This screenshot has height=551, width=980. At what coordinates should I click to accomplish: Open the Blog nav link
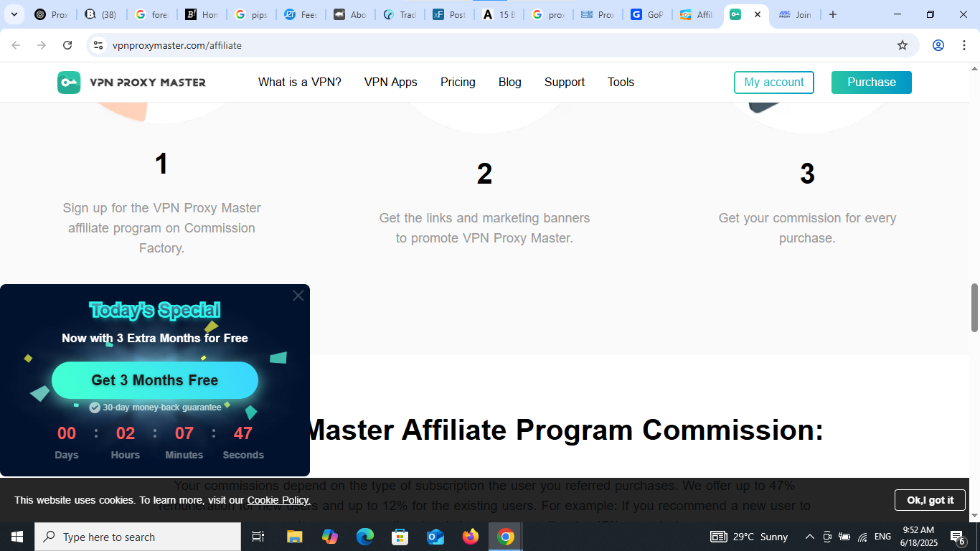point(510,82)
